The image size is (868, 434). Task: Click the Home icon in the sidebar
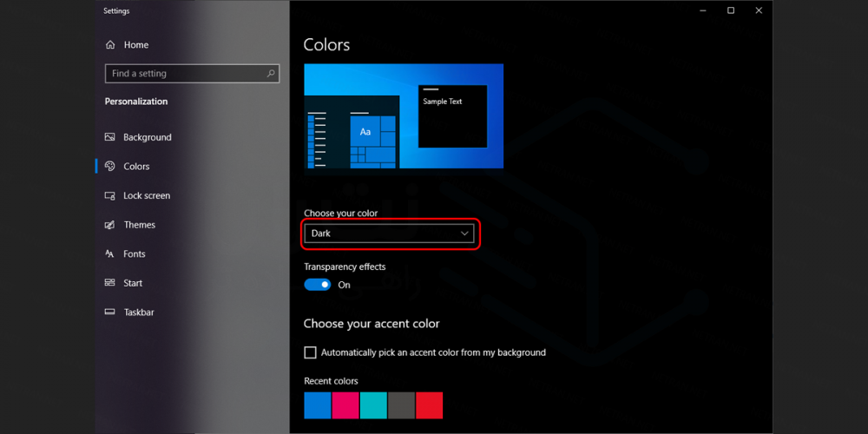pos(110,45)
